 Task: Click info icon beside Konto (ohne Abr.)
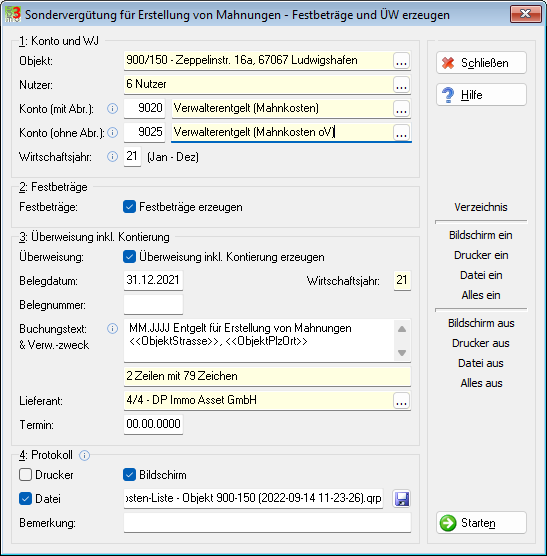(112, 133)
